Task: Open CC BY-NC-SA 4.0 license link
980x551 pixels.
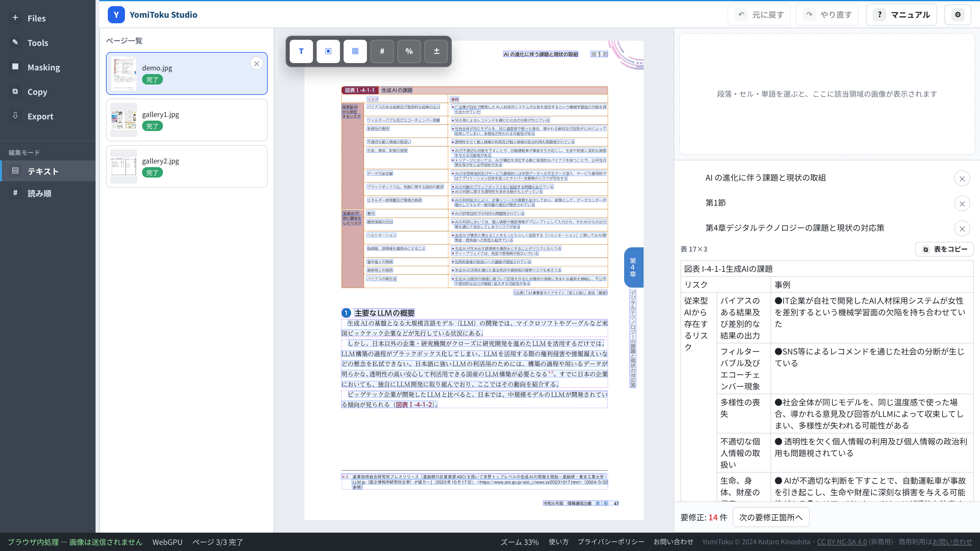Action: tap(842, 542)
